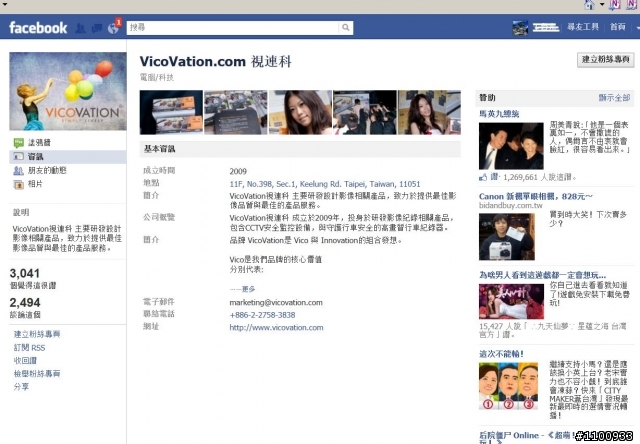Open the account dropdown arrow at header edge
This screenshot has height=444, width=640.
click(638, 28)
